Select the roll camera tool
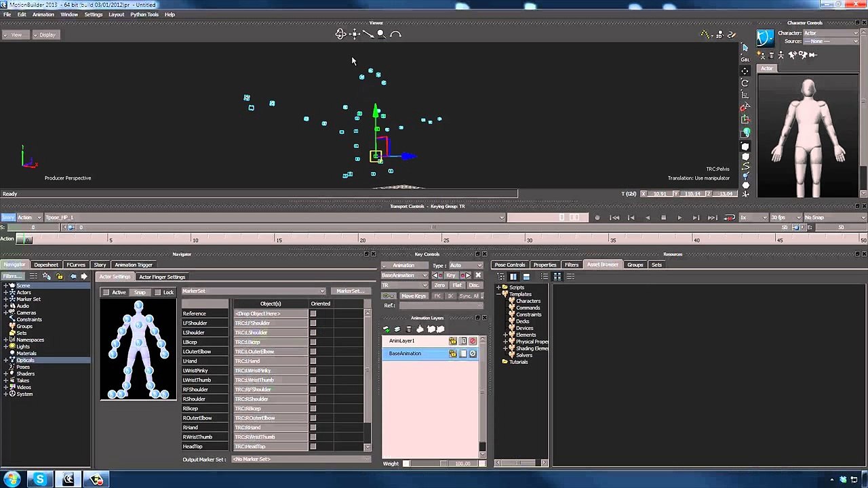The height and width of the screenshot is (488, 868). (x=396, y=34)
